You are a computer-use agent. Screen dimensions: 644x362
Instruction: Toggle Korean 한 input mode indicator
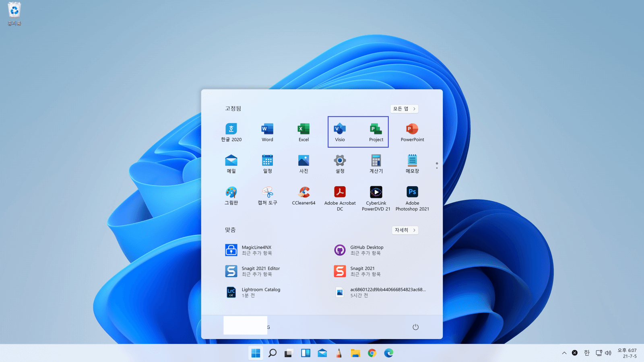tap(587, 353)
